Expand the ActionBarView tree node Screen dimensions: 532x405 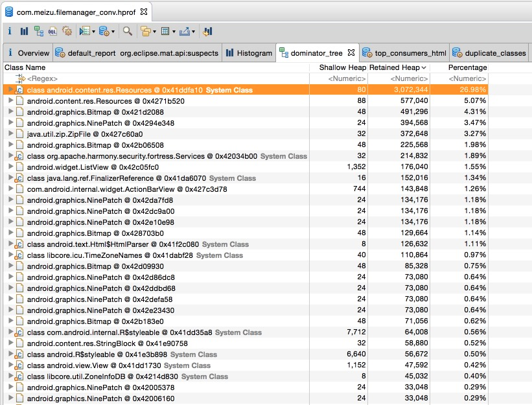(10, 189)
